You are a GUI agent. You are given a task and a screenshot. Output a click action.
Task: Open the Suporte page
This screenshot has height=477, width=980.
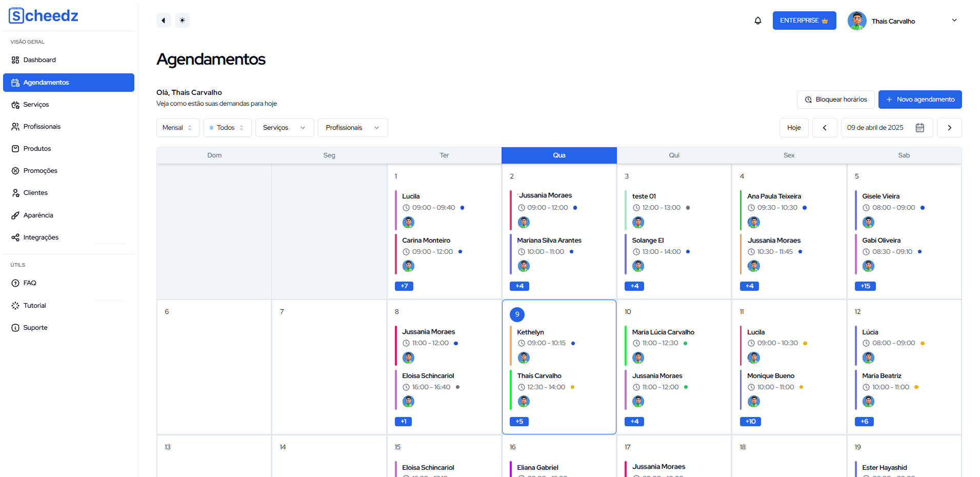click(x=69, y=328)
